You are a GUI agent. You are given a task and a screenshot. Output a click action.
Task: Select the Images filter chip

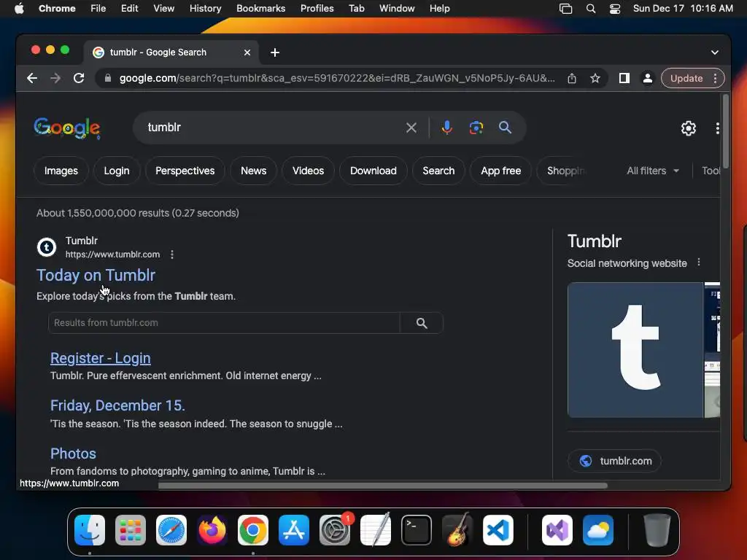coord(61,171)
